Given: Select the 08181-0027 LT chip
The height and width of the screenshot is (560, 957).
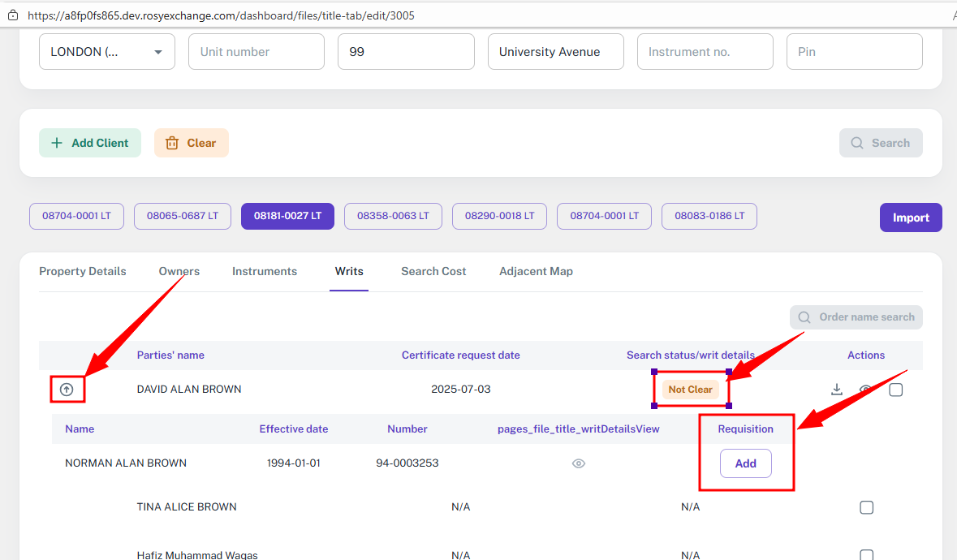Looking at the screenshot, I should point(287,216).
